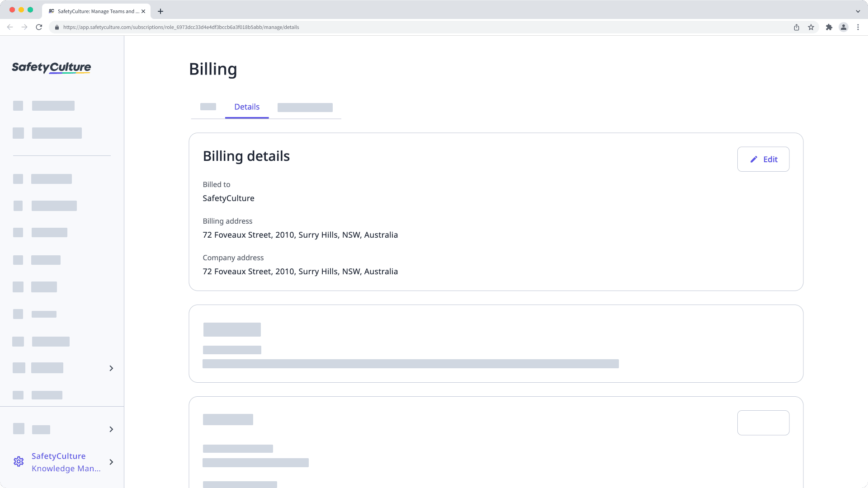Open the browser extensions puzzle icon
Screen dimensions: 868x488
829,27
